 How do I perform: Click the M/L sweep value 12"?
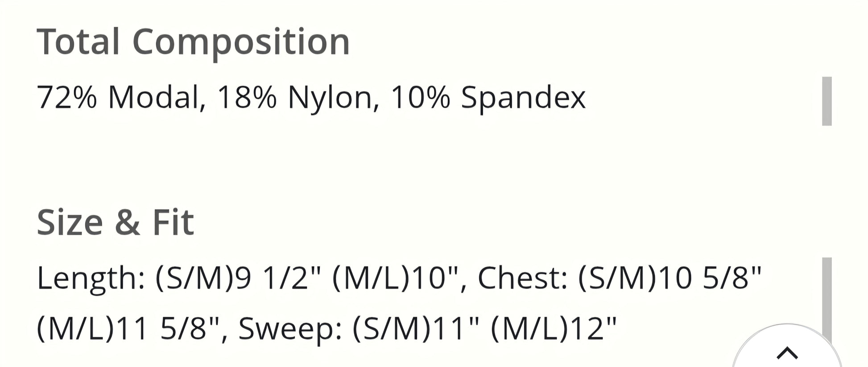pos(593,329)
